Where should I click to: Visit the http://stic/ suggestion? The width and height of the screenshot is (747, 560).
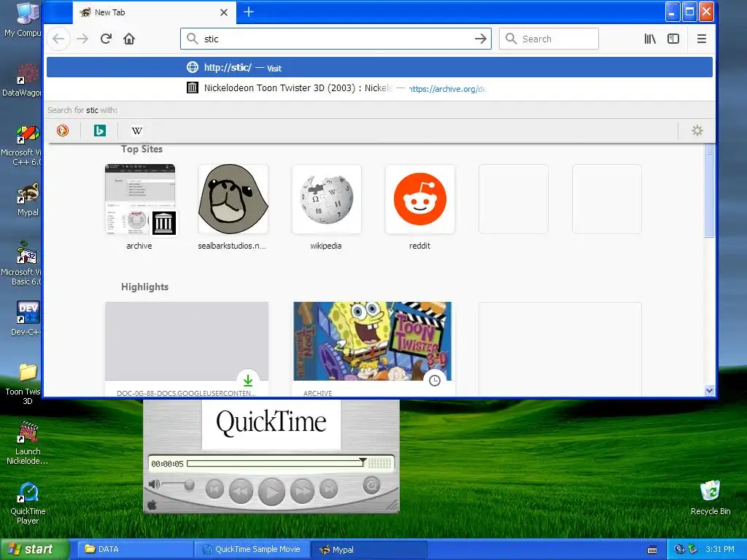click(x=379, y=68)
